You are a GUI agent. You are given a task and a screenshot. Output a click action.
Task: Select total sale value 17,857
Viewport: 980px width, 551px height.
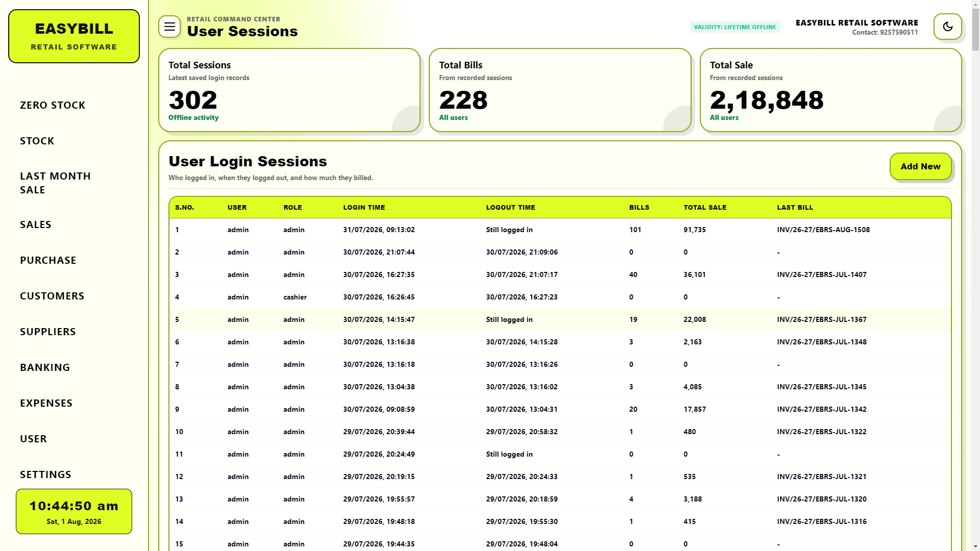click(695, 409)
